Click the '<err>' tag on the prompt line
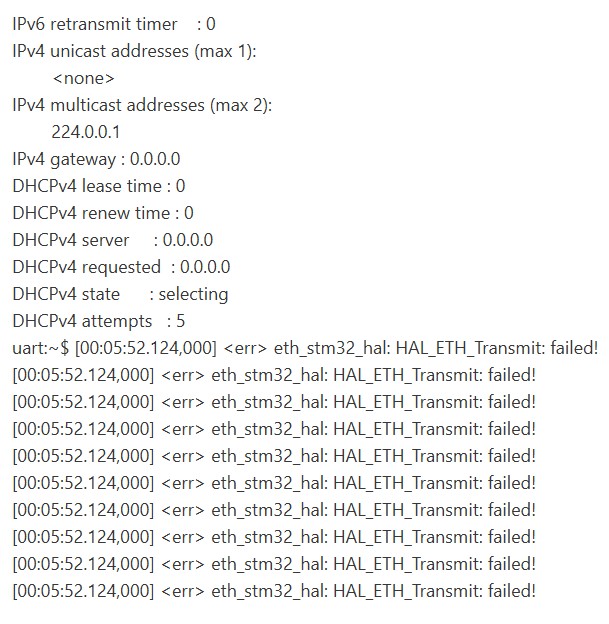Image resolution: width=609 pixels, height=624 pixels. coord(245,349)
